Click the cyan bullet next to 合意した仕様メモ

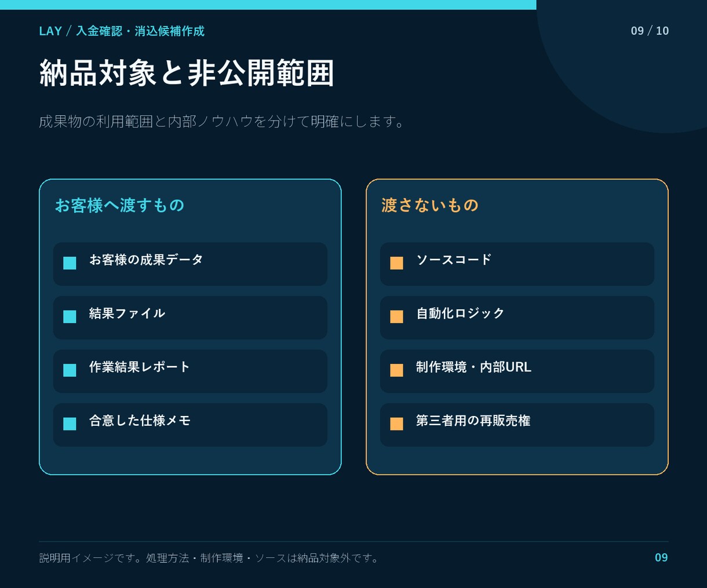(x=70, y=424)
